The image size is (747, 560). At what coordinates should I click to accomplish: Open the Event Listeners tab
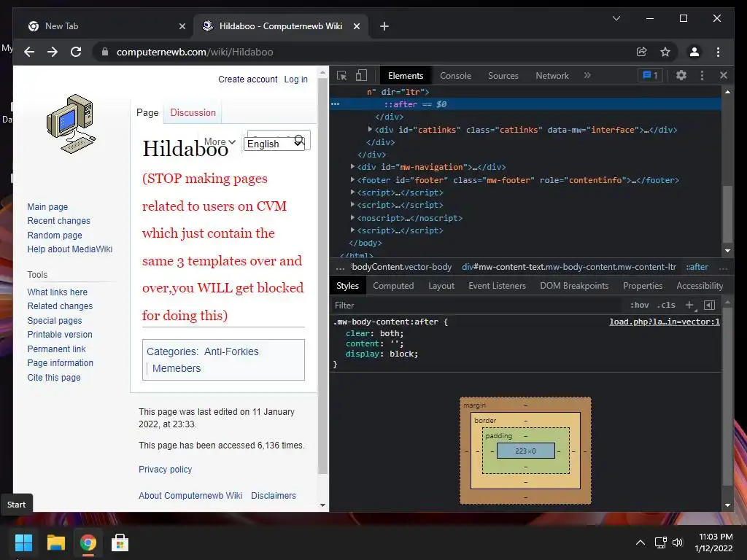click(x=497, y=285)
